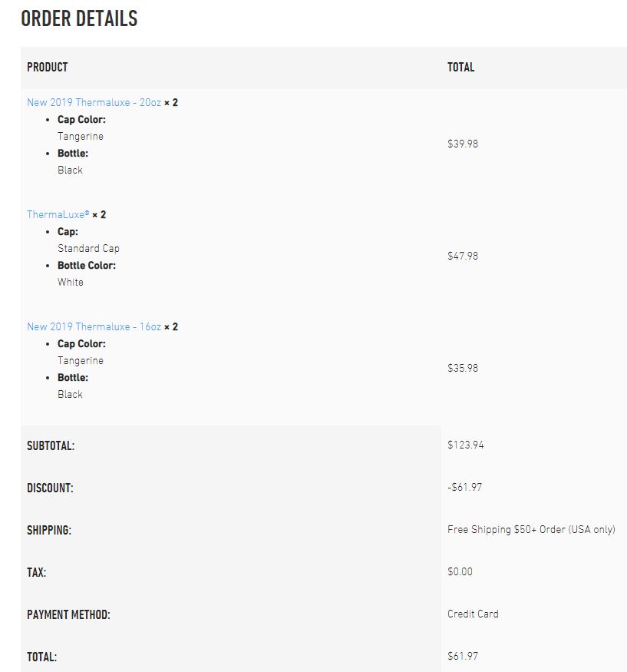Open the New 2019 Thermaluxe 16oz product link
Screen dimensions: 627x672
pyautogui.click(x=94, y=326)
